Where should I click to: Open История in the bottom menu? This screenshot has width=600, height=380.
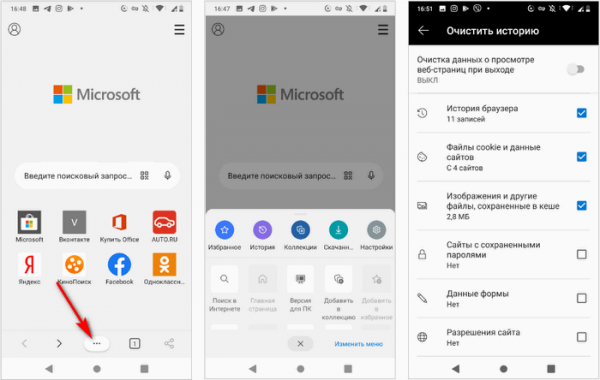click(x=262, y=235)
